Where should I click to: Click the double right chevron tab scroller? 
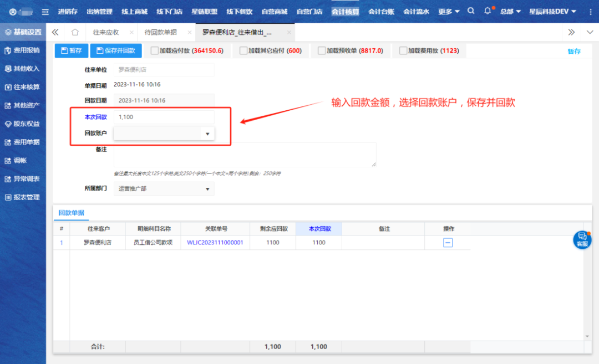point(571,32)
